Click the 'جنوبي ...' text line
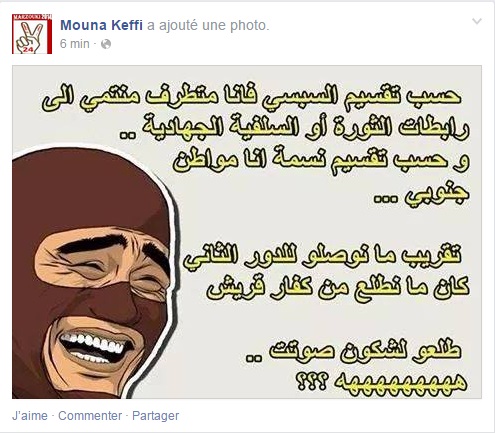The height and width of the screenshot is (433, 495). pyautogui.click(x=421, y=196)
